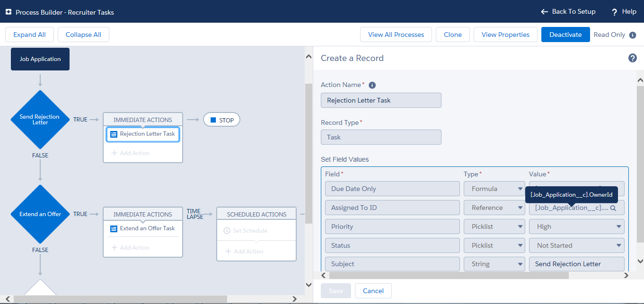Viewport: 644px width, 304px height.
Task: Click the Action Name info icon
Action: pos(372,85)
